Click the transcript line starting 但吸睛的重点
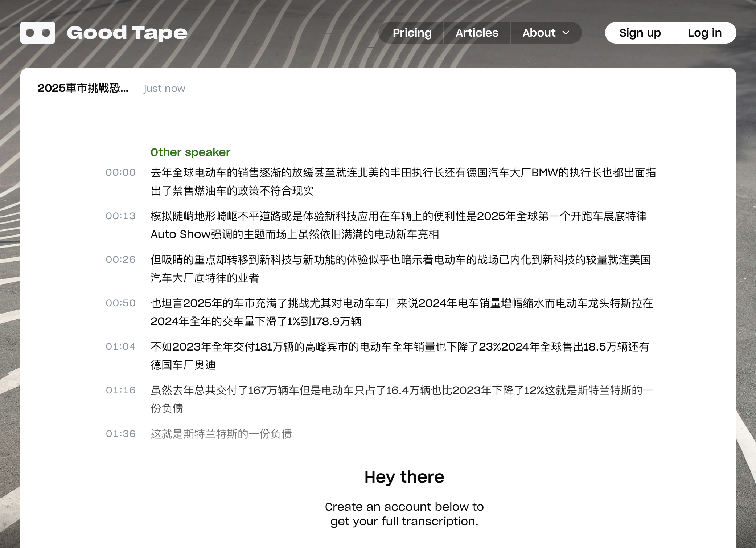This screenshot has height=548, width=756. (x=401, y=269)
